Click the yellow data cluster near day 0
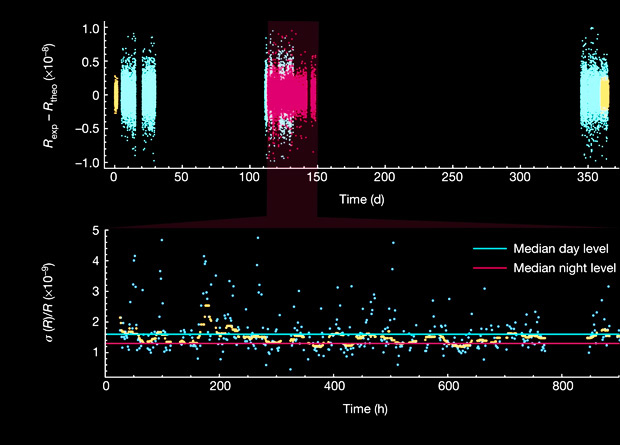 coord(115,95)
